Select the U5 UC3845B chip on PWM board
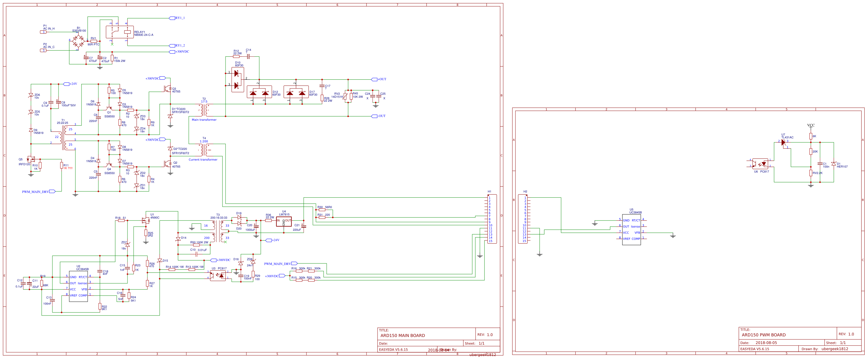The height and width of the screenshot is (360, 868). pos(631,229)
